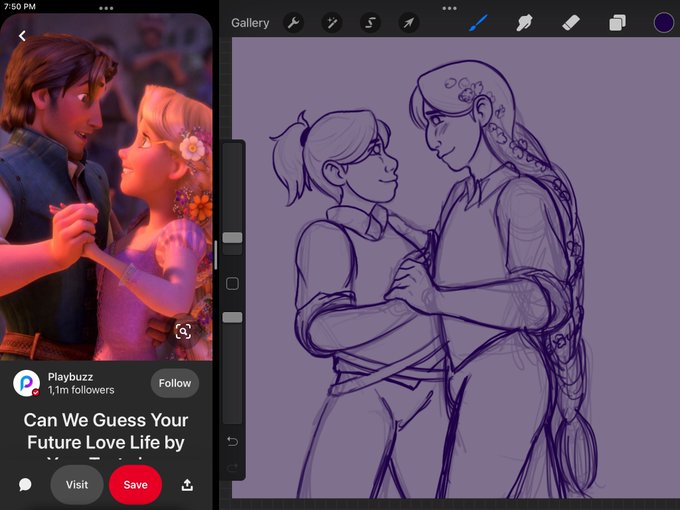This screenshot has height=510, width=680.
Task: Tap the visual search lens icon
Action: tap(183, 332)
